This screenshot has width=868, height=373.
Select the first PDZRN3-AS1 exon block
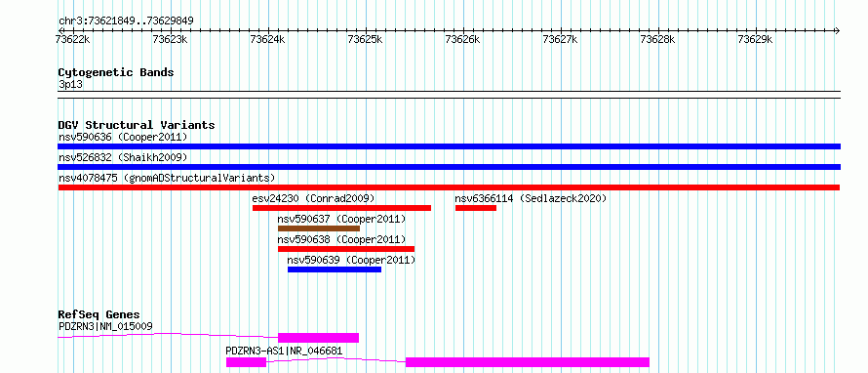coord(247,362)
